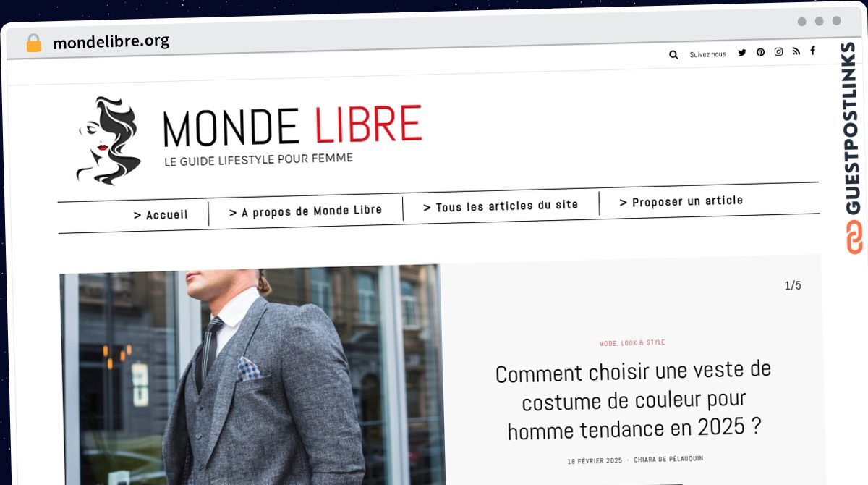Open the Pinterest icon link
Image resolution: width=868 pixels, height=485 pixels.
coord(760,52)
